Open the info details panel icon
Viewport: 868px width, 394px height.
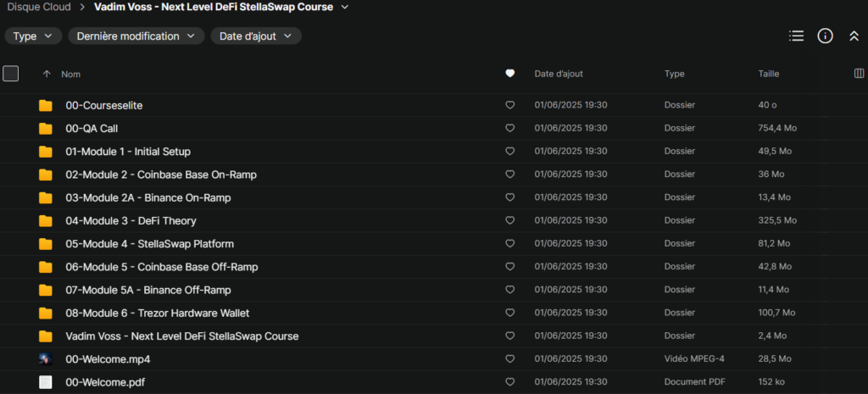(825, 36)
